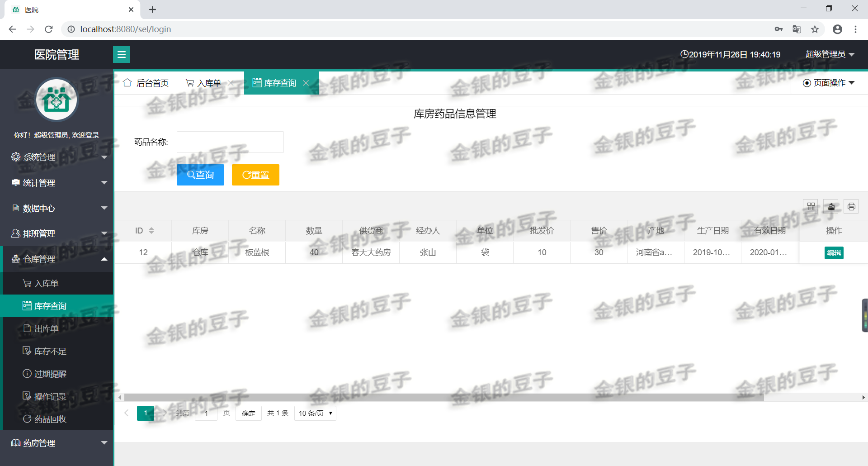868x466 pixels.
Task: Expand the 排班管理 sidebar menu
Action: (x=57, y=233)
